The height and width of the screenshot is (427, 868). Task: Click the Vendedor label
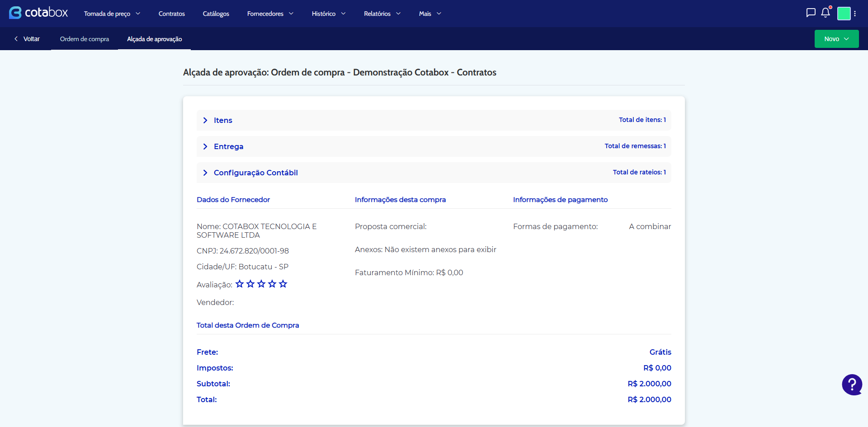(x=215, y=302)
